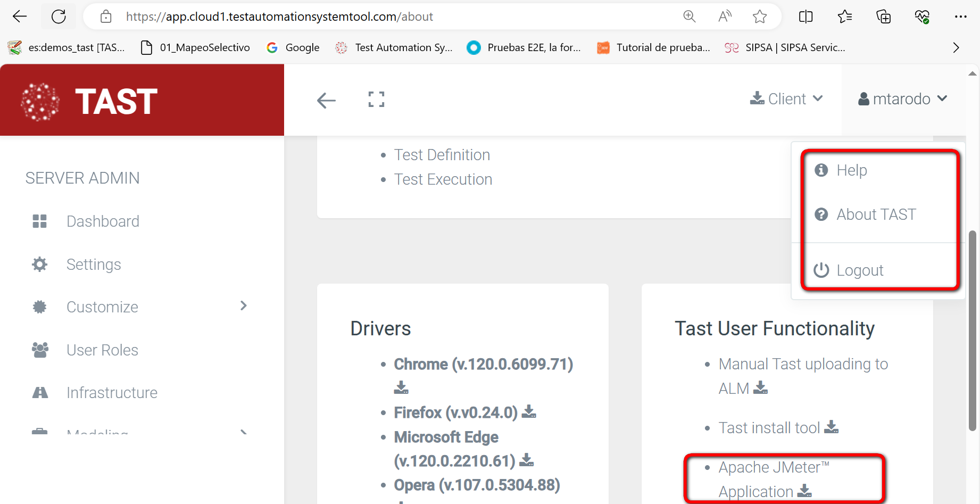Click the fullscreen toggle icon
This screenshot has height=504, width=980.
click(376, 100)
